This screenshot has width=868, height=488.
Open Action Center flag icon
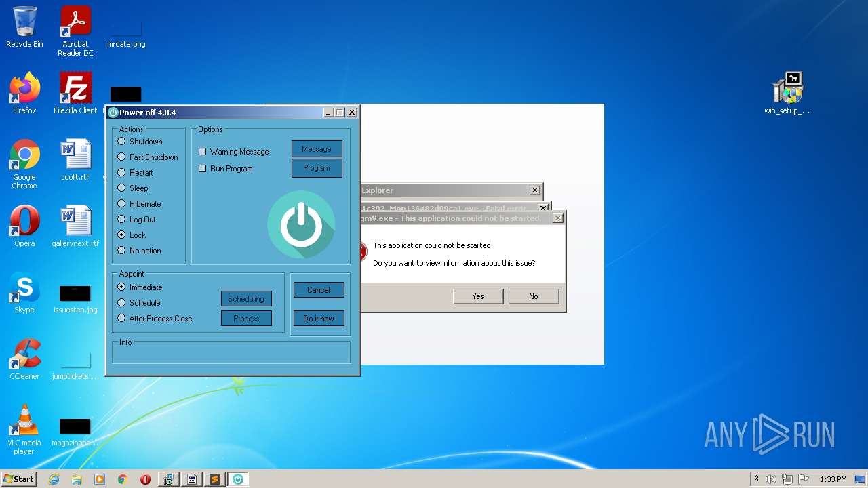(x=804, y=479)
